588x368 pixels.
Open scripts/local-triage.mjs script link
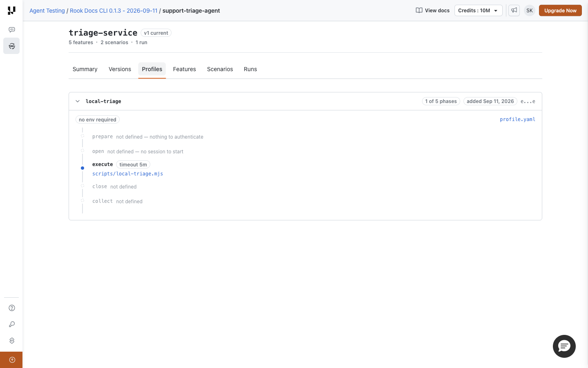[x=127, y=174]
